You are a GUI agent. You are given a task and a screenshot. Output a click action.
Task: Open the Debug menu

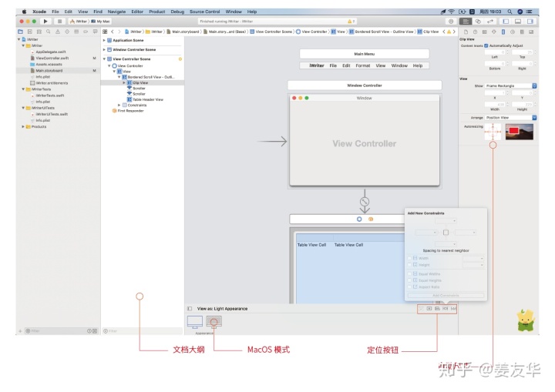tap(177, 12)
